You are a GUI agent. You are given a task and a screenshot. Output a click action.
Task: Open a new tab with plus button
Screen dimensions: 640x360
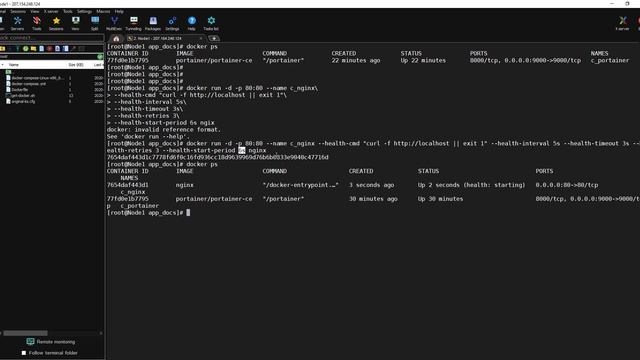[x=214, y=38]
